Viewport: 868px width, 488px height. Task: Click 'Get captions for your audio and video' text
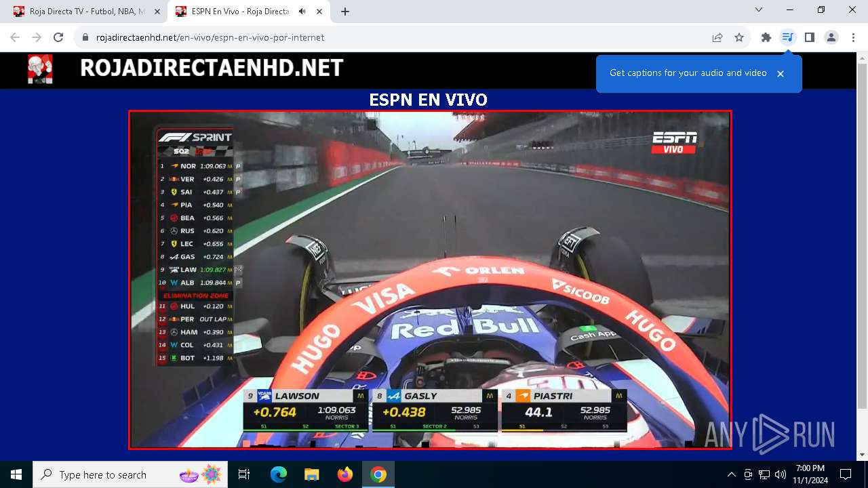688,73
